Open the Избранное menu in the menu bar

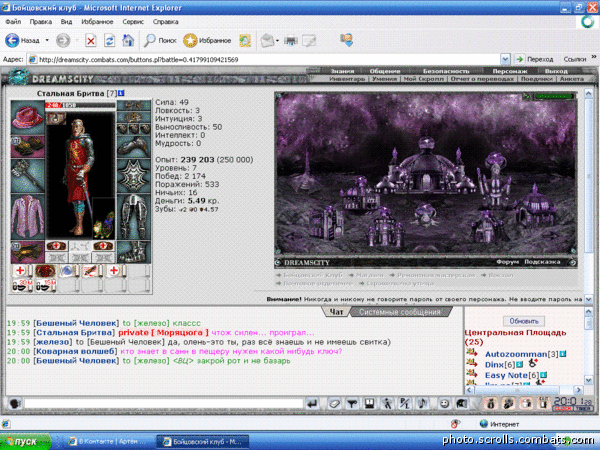click(97, 22)
